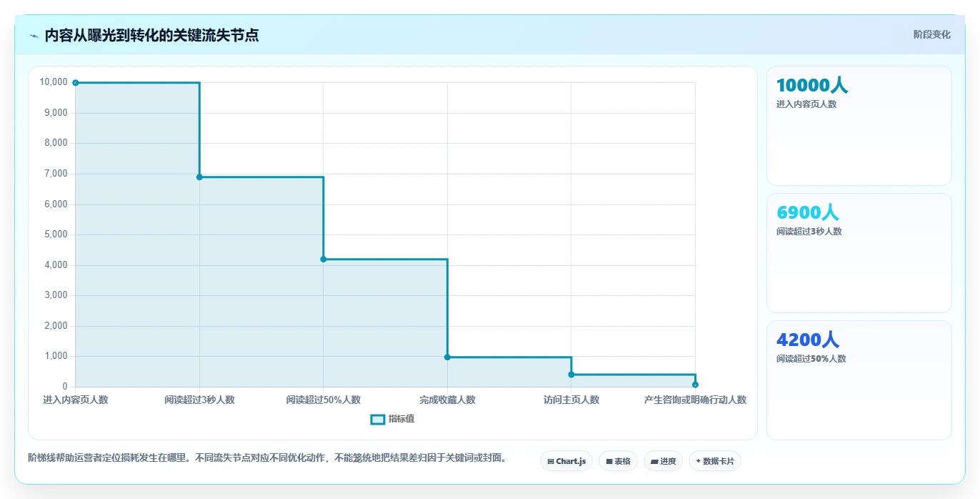Click the description text starting 阶梯线帮助运营者
Screen dimensions: 980x499
(x=267, y=458)
